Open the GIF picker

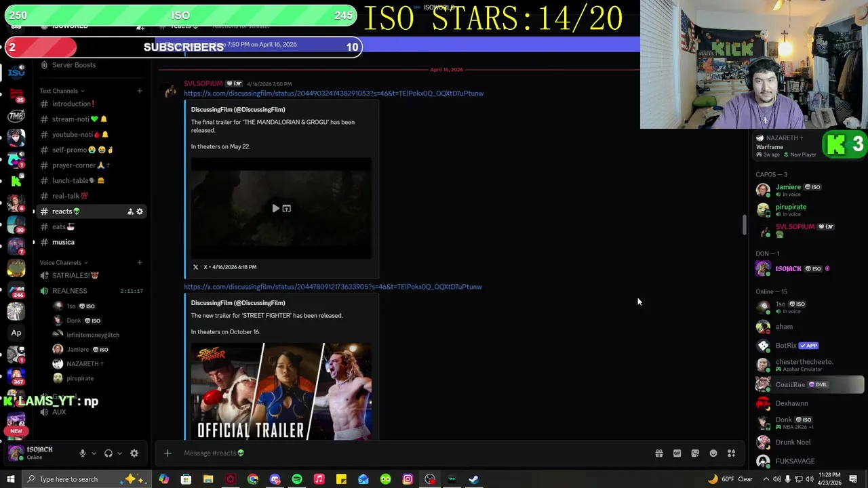(677, 453)
